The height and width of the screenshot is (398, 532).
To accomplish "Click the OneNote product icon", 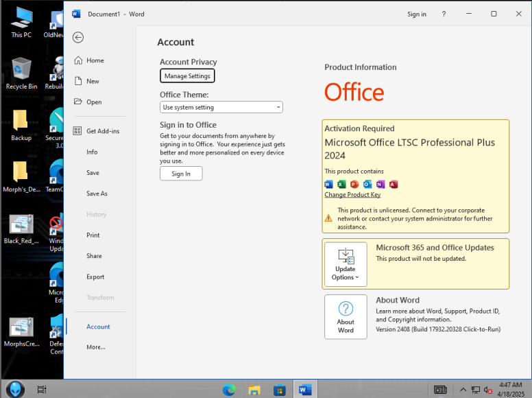I will point(380,184).
